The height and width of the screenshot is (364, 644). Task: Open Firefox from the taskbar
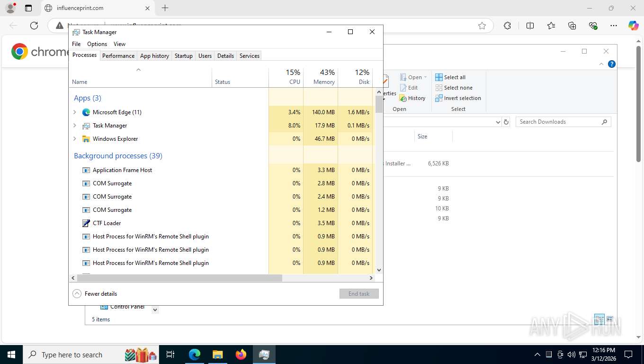241,355
